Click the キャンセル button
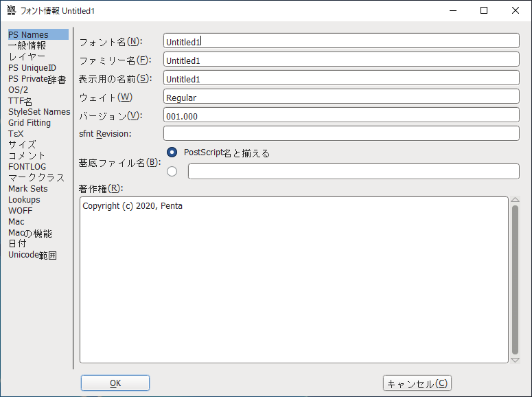 pyautogui.click(x=417, y=383)
